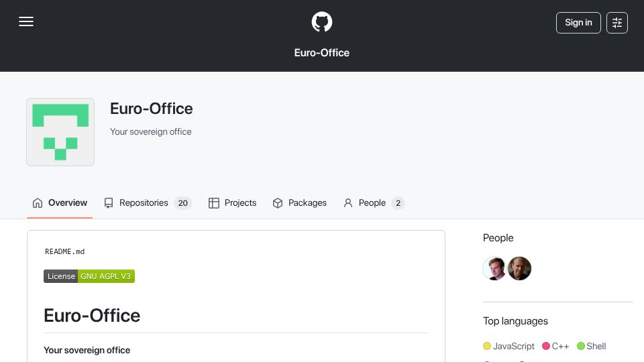Click the GitHub Octocat logo
The width and height of the screenshot is (644, 362).
(x=321, y=21)
